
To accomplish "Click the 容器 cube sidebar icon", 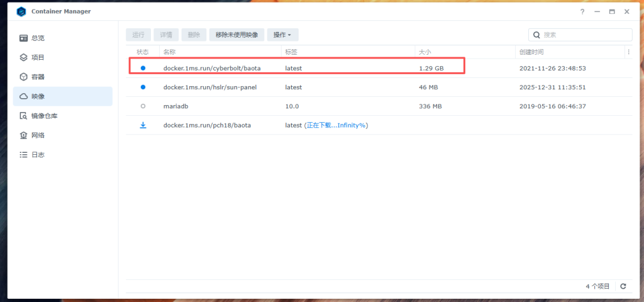I will (23, 77).
